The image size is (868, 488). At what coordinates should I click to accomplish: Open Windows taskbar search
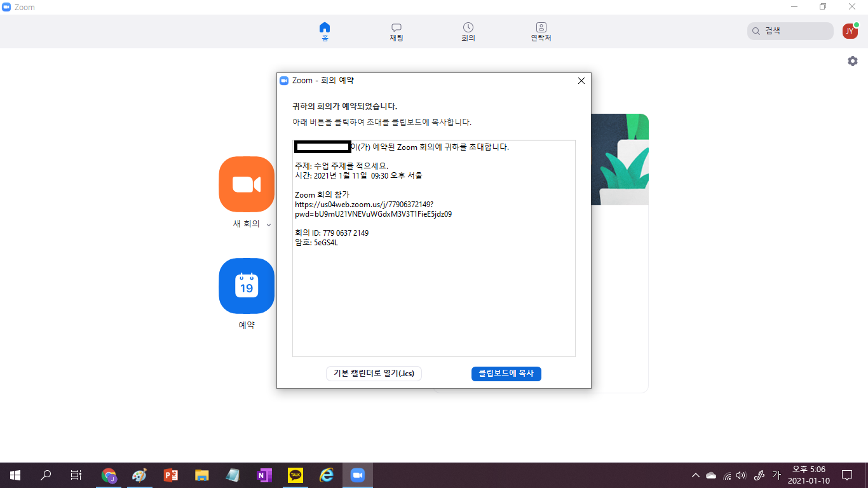click(46, 475)
